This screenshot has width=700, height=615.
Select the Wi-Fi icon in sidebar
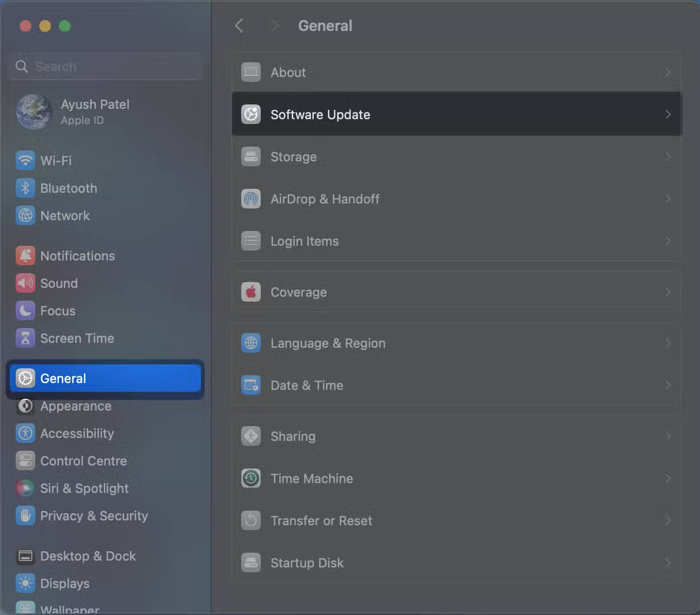pos(25,160)
